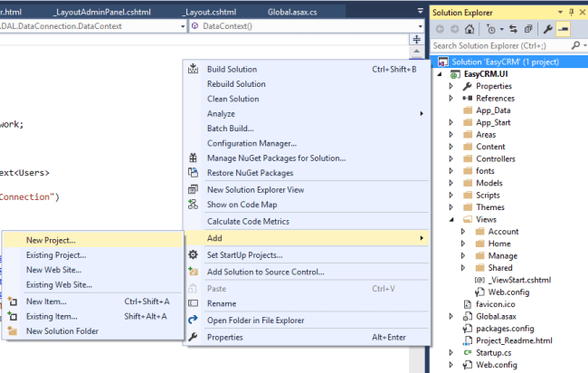The width and height of the screenshot is (588, 373).
Task: Click the Search Solution Explorer input field
Action: coord(500,46)
